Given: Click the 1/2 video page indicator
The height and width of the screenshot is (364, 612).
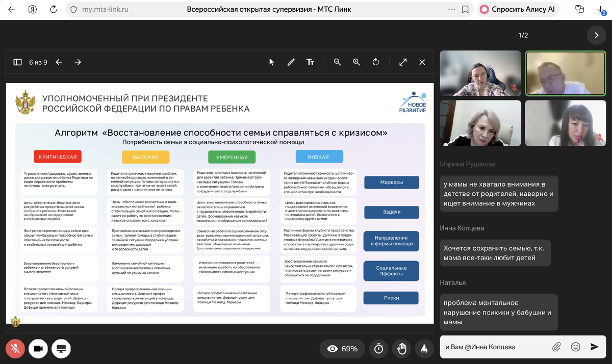Looking at the screenshot, I should tap(523, 35).
